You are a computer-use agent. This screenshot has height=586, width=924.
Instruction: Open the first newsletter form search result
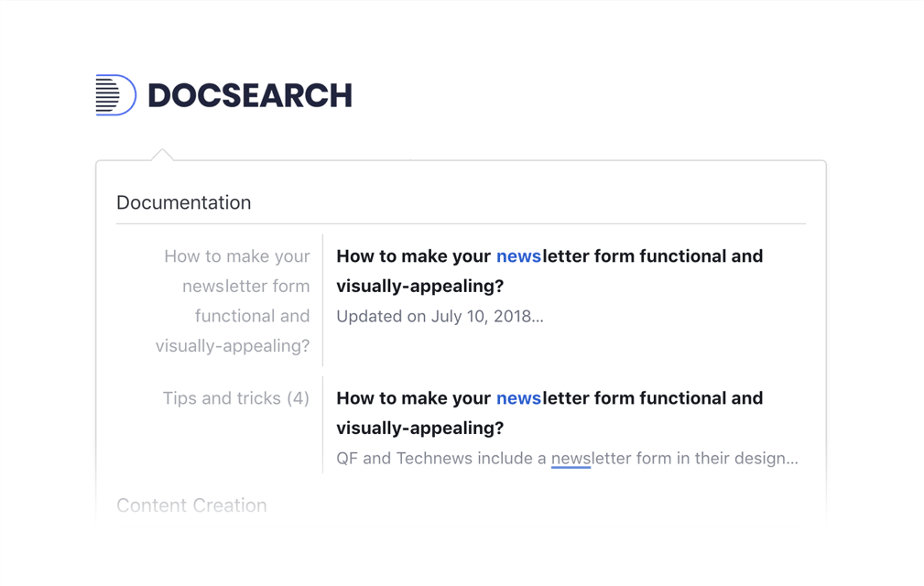click(549, 271)
